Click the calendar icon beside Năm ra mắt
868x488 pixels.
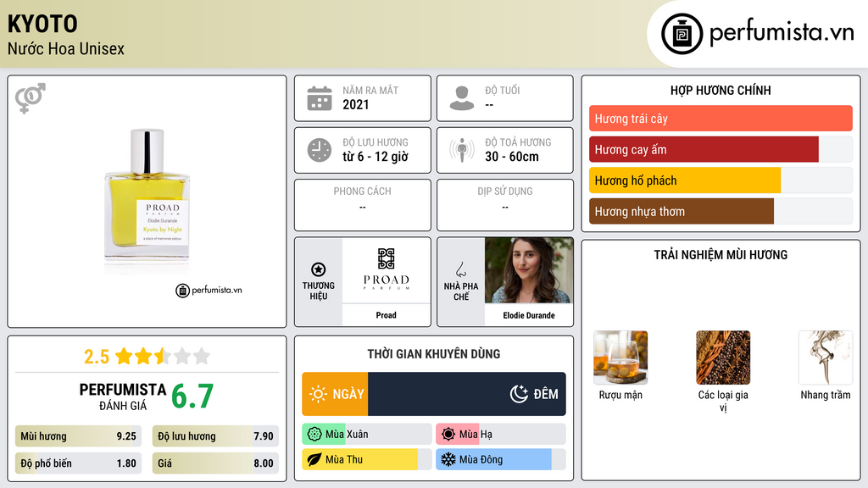(320, 98)
